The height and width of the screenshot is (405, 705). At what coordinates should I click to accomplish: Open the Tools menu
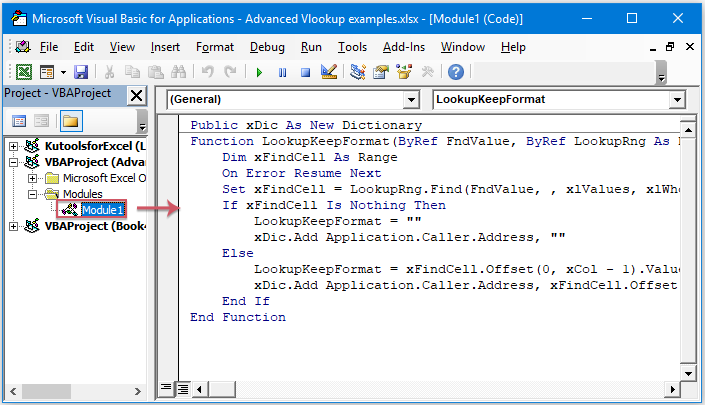click(352, 47)
